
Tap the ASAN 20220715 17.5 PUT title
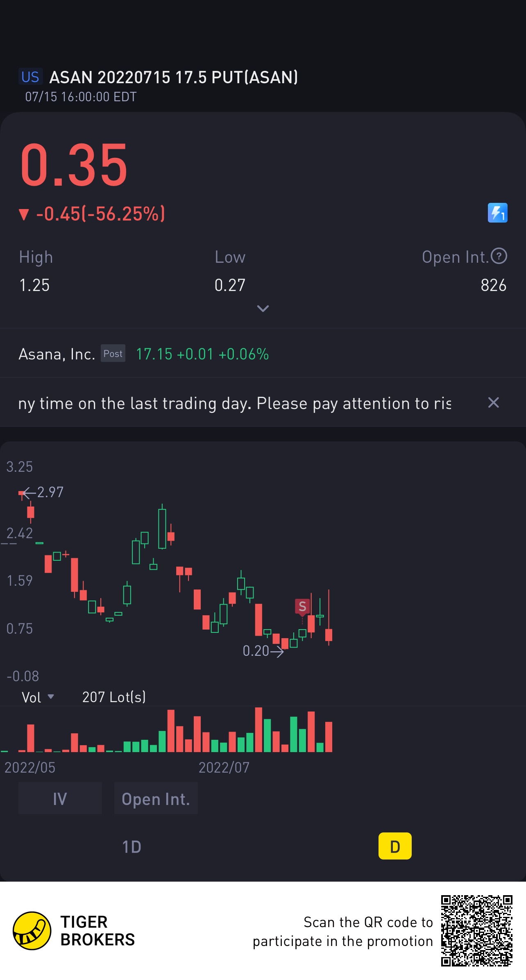[174, 77]
